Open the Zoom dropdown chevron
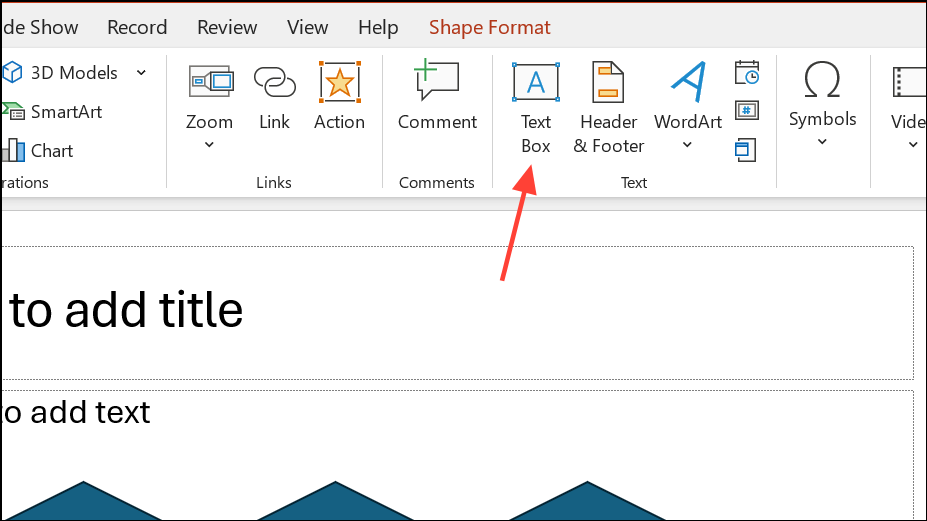The width and height of the screenshot is (927, 521). tap(209, 144)
